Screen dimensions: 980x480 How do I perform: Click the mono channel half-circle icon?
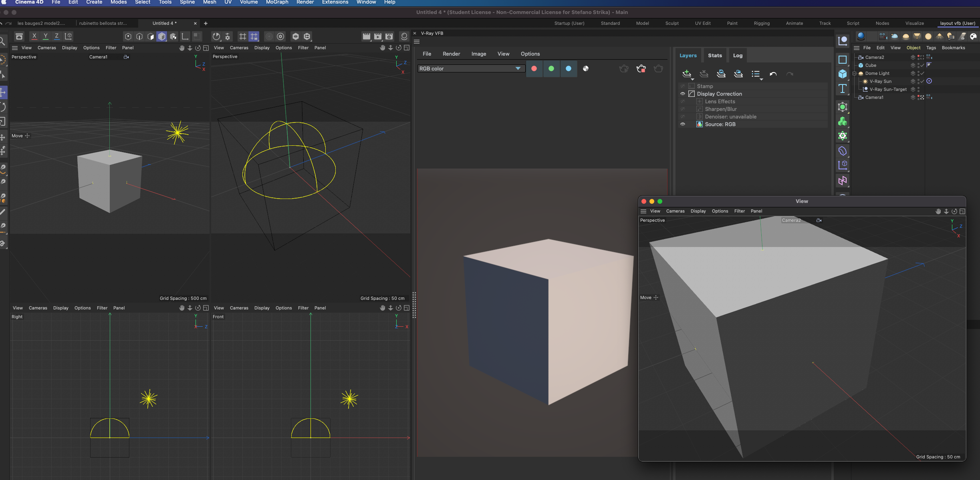[x=586, y=68]
